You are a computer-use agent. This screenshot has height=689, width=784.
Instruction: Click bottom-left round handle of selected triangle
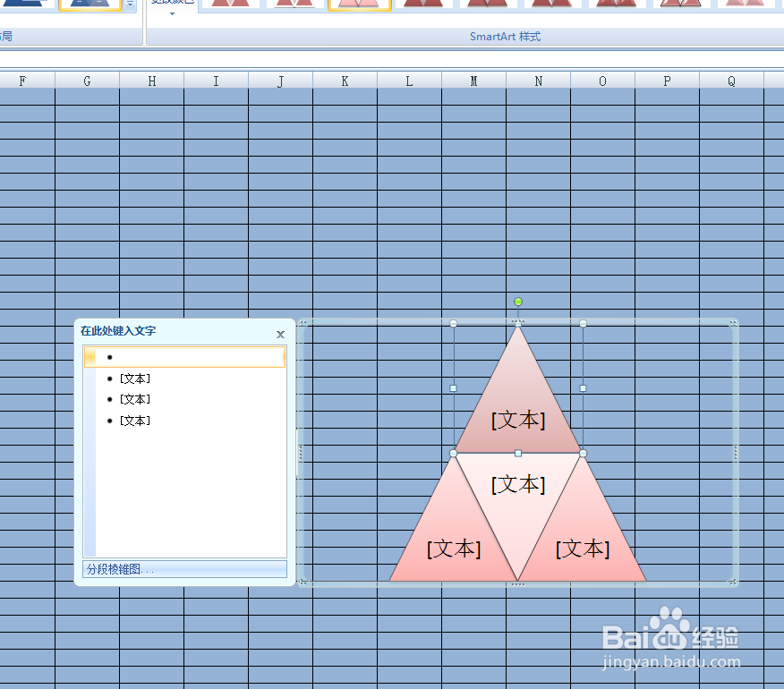(454, 454)
